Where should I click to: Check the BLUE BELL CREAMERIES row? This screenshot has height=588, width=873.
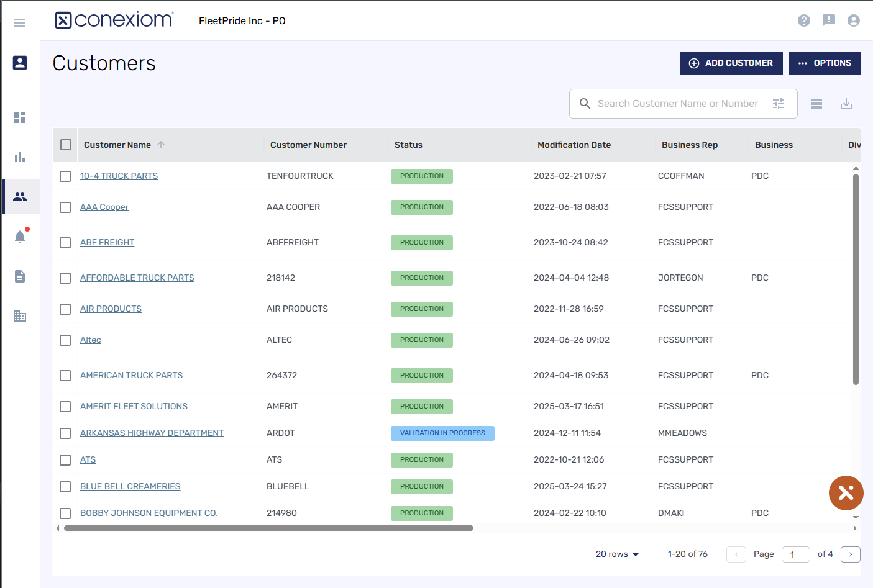(x=65, y=487)
